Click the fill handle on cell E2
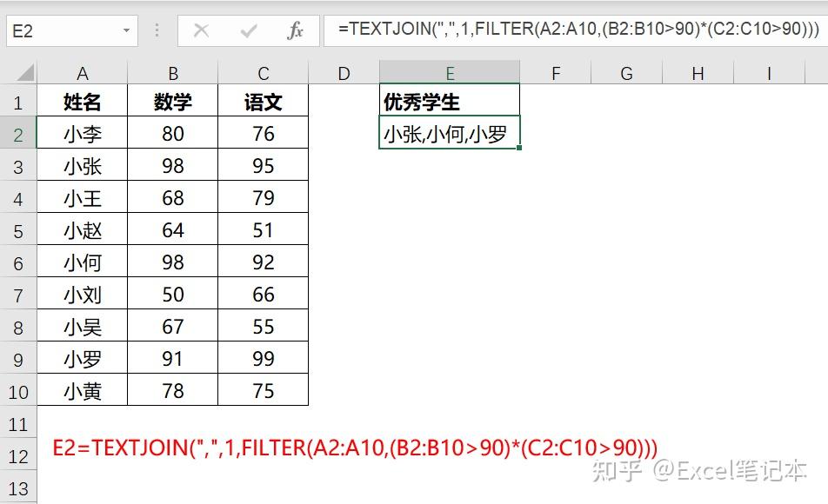This screenshot has height=504, width=828. (x=519, y=147)
